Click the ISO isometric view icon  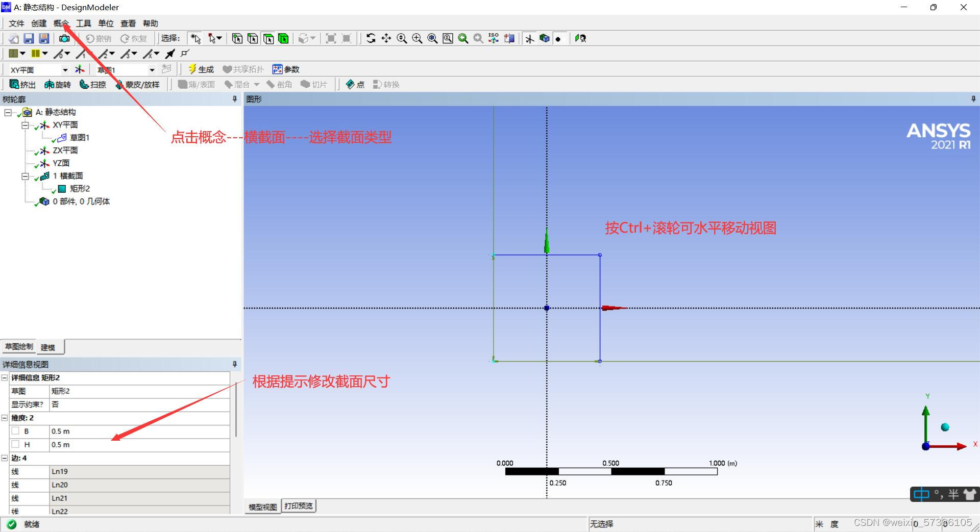coord(494,38)
